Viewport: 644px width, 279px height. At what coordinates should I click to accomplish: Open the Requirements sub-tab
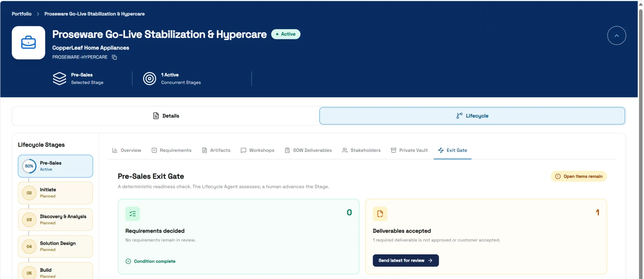coord(172,150)
